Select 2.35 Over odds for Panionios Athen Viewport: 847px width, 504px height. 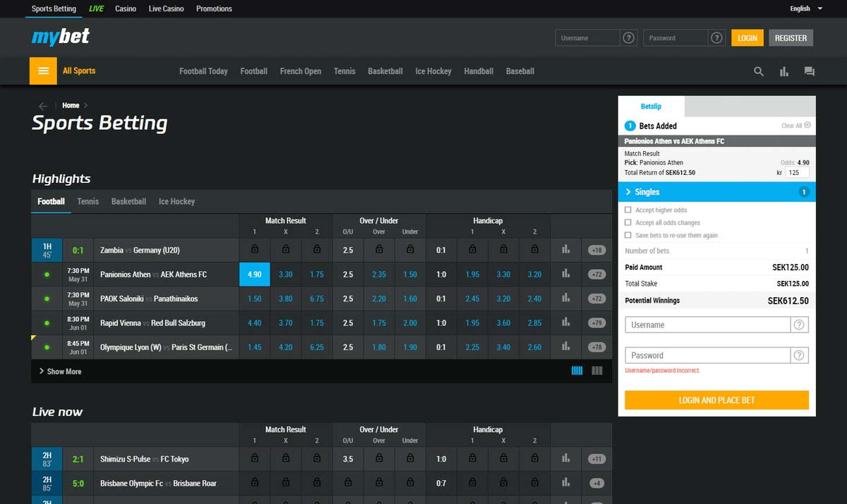pyautogui.click(x=379, y=275)
